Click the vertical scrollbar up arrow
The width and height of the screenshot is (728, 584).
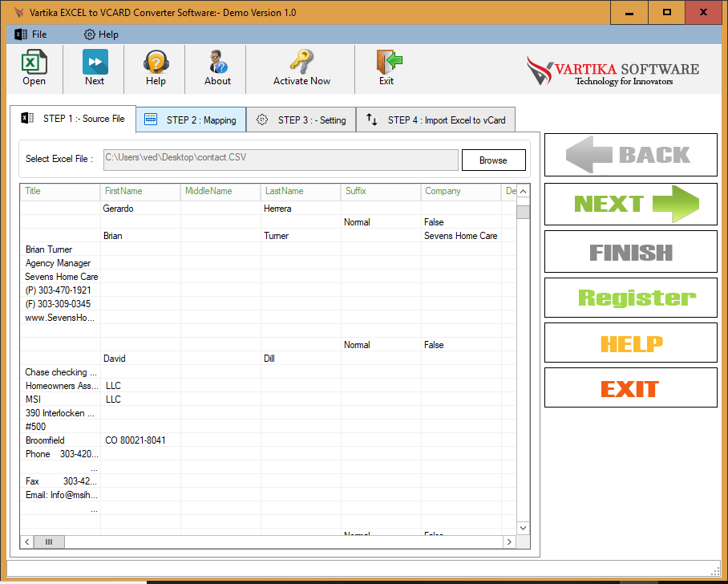tap(524, 191)
